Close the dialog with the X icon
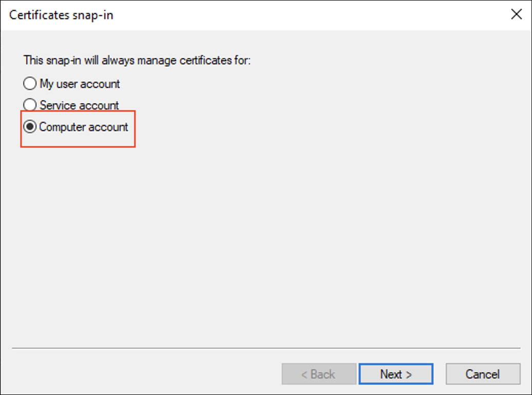 pyautogui.click(x=516, y=14)
